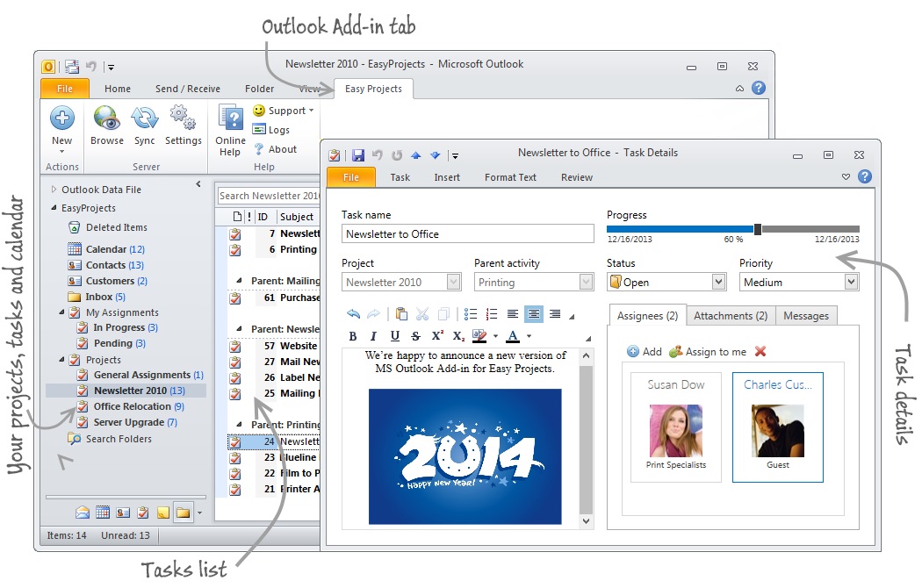Click the Progress slider handle

tap(758, 229)
